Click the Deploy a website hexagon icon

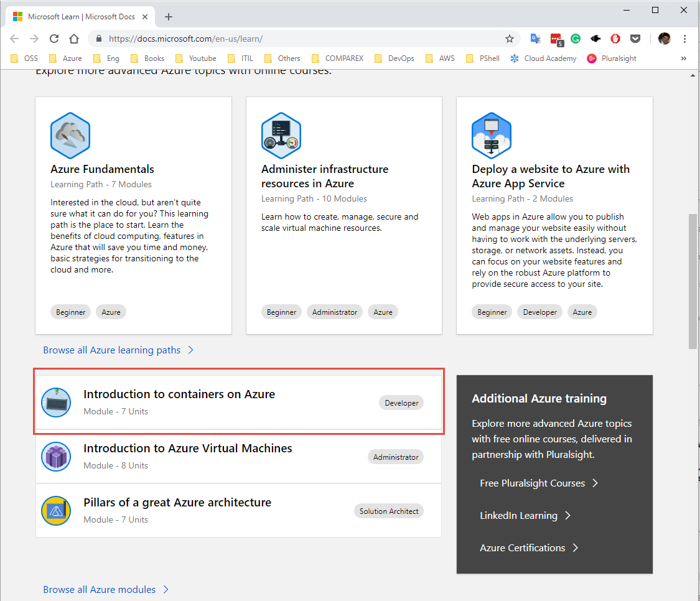(492, 135)
